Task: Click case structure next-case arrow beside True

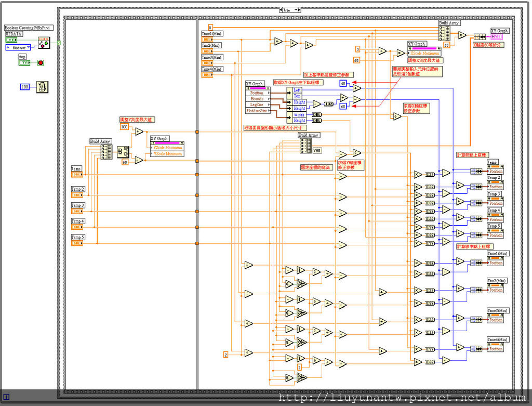Action: click(299, 10)
